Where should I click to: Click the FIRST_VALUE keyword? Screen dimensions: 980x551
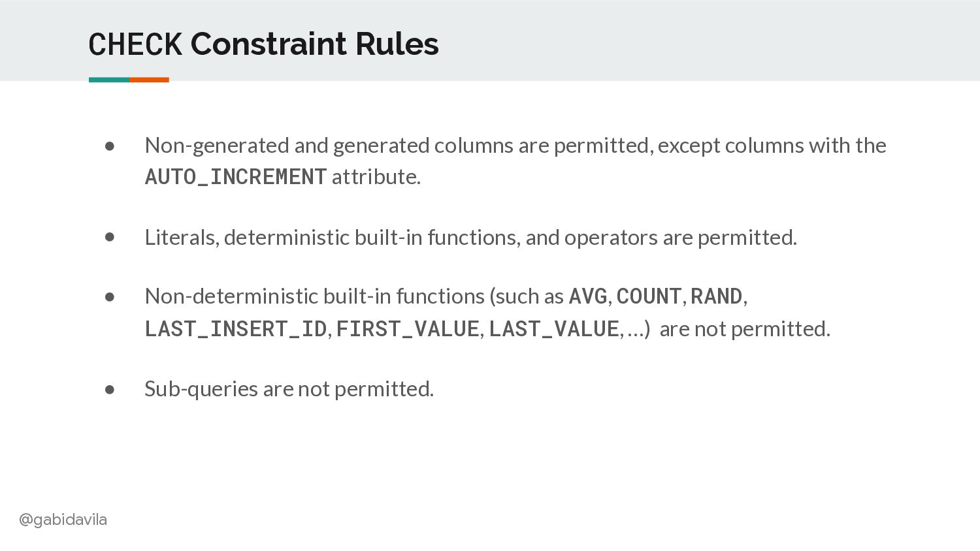[408, 329]
